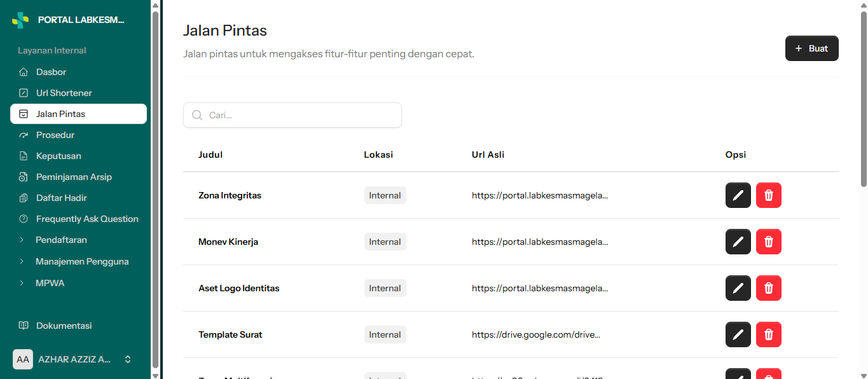Click the Dasbor home icon

(24, 72)
